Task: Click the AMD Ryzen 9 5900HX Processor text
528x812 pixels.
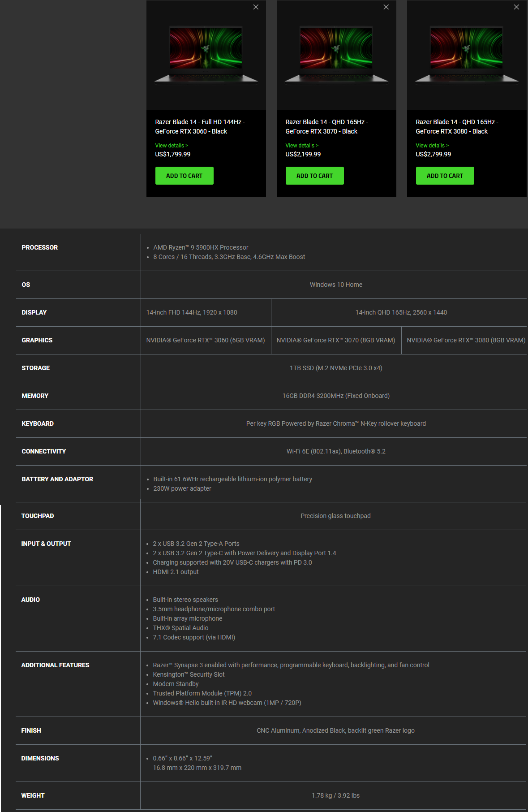Action: pos(201,247)
